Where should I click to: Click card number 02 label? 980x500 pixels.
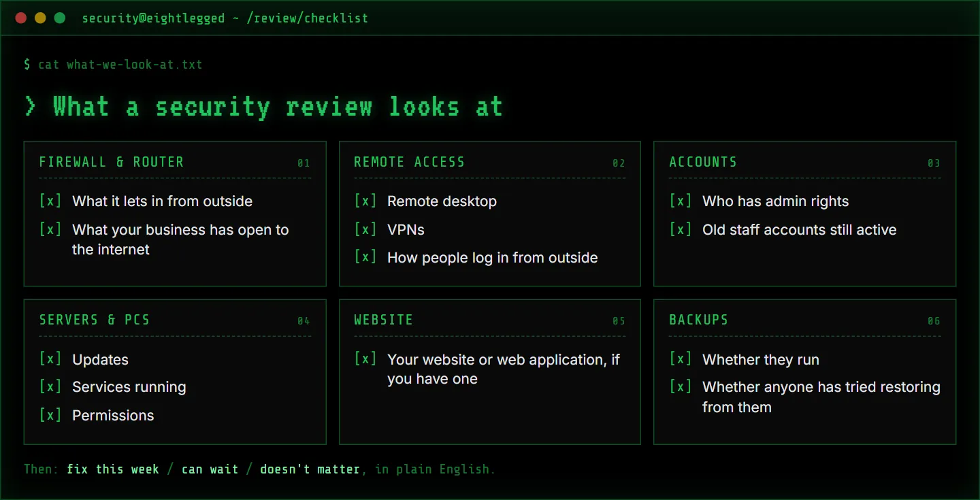pyautogui.click(x=619, y=163)
